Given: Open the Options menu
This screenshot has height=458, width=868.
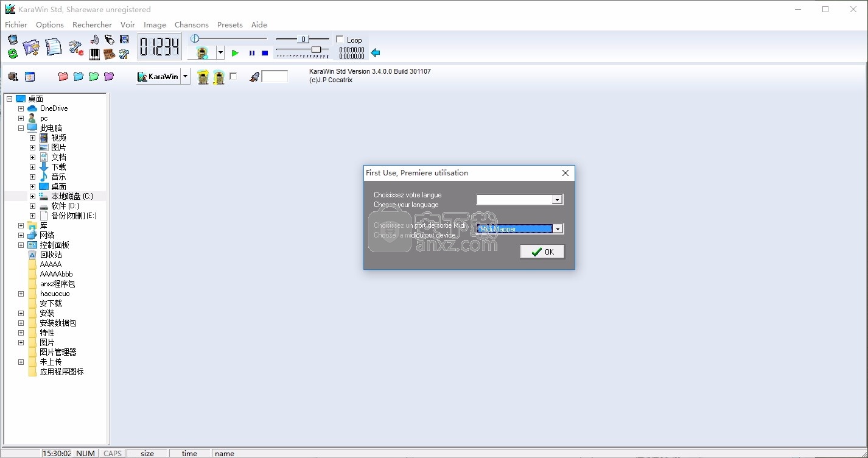Looking at the screenshot, I should [x=50, y=25].
